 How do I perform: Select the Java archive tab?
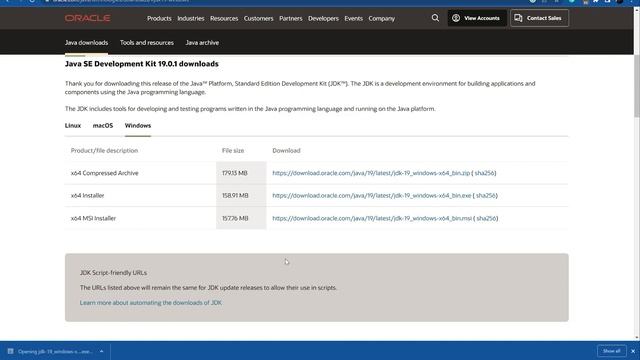pos(202,42)
